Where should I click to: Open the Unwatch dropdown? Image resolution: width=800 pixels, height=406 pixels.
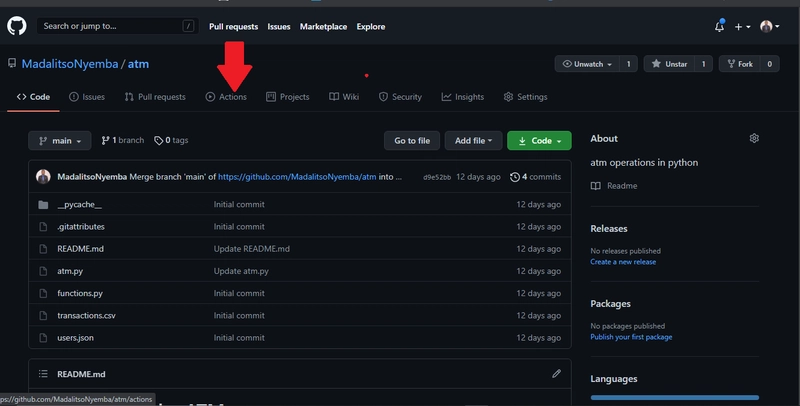click(587, 64)
